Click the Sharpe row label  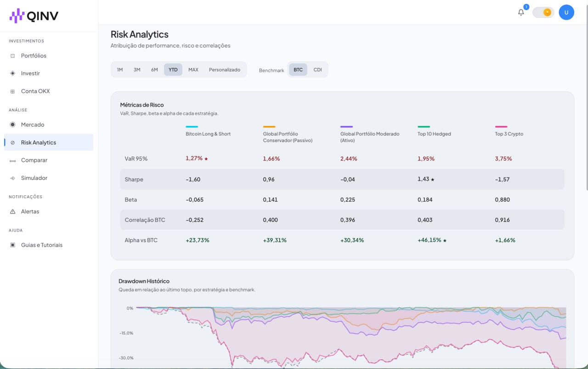coord(134,179)
